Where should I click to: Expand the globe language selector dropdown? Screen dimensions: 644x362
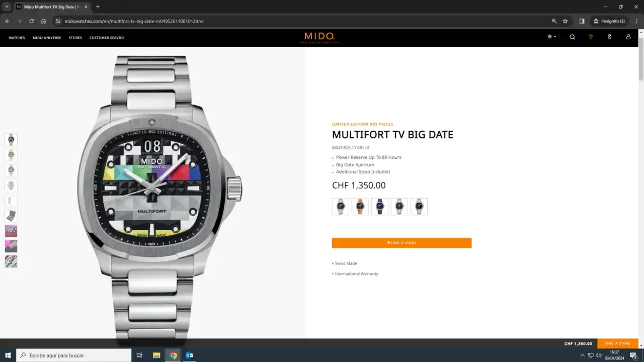(552, 37)
